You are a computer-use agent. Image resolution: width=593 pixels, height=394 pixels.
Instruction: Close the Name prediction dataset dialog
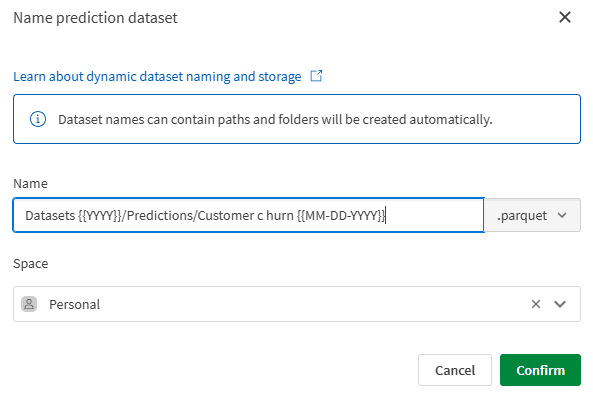[x=565, y=17]
